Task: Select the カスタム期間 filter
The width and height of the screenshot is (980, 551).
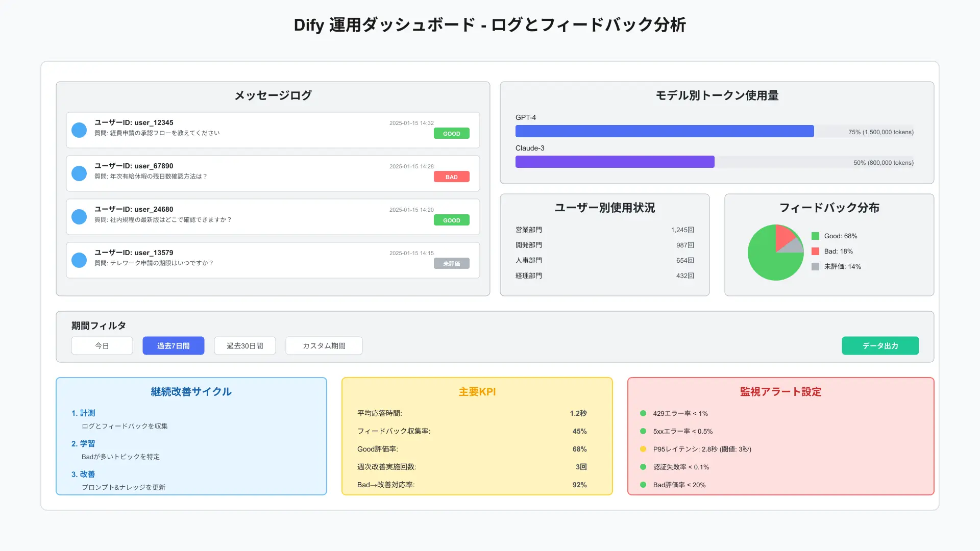Action: (324, 346)
